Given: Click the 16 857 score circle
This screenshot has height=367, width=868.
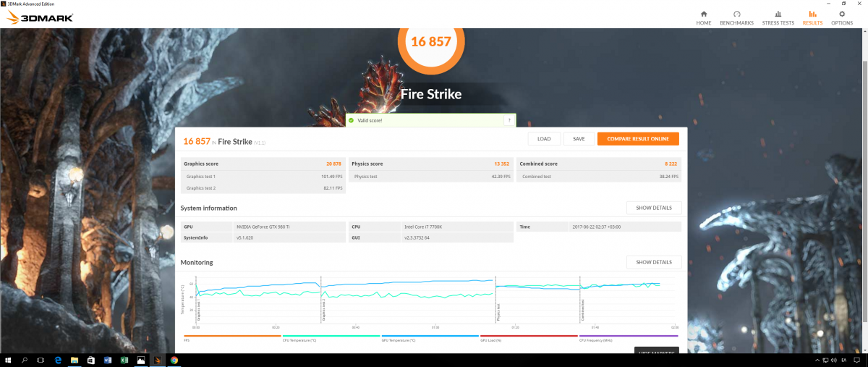Looking at the screenshot, I should (430, 41).
